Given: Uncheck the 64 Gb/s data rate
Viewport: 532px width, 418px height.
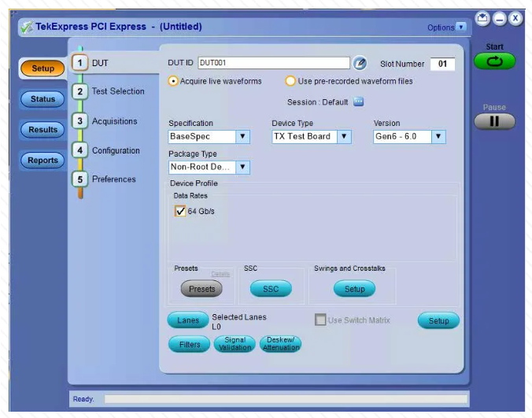Looking at the screenshot, I should coord(181,211).
